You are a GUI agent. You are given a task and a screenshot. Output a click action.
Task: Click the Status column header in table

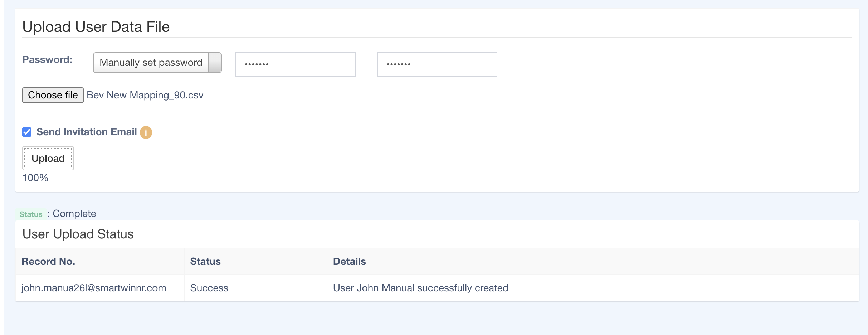[x=205, y=262]
